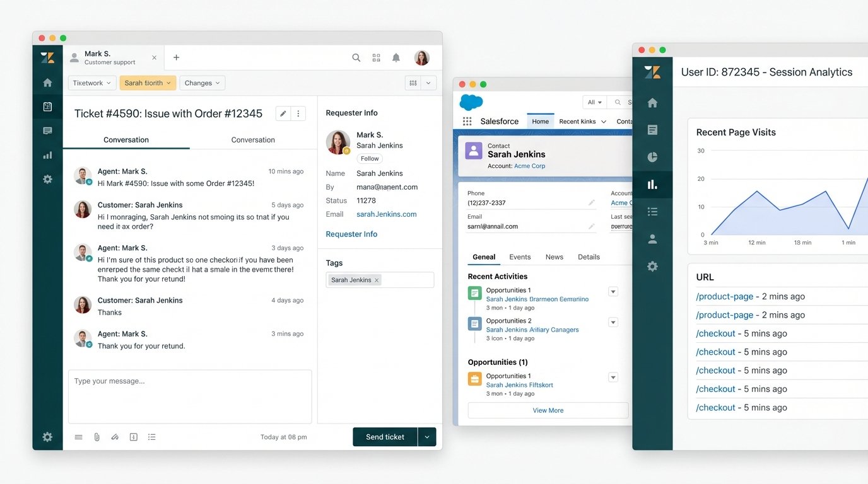
Task: Remove the Sarah Jenkins tag
Action: coord(377,280)
